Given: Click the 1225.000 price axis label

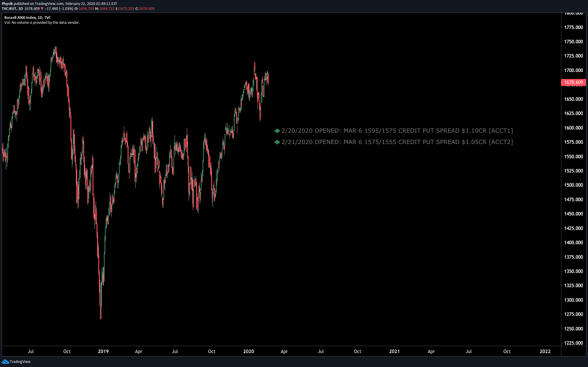Looking at the screenshot, I should click(573, 343).
